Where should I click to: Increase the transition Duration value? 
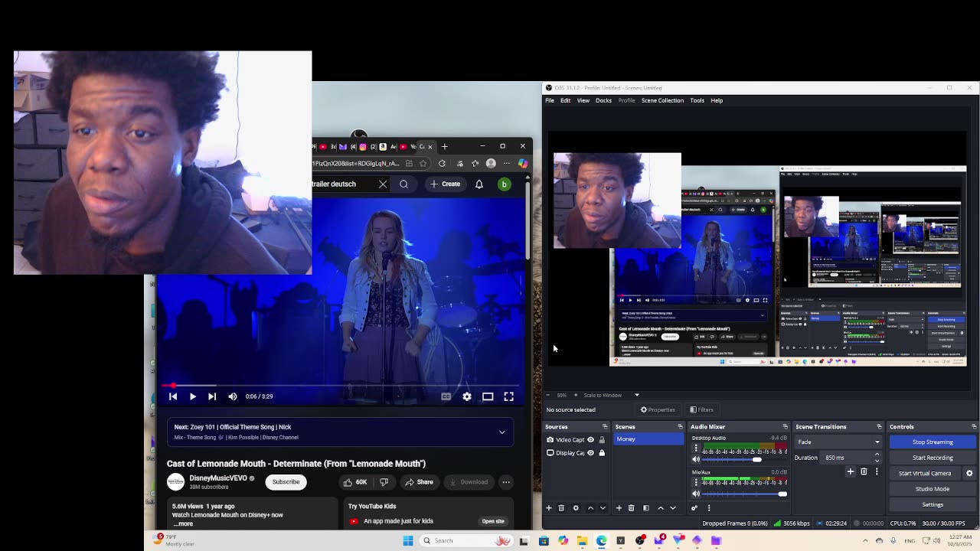click(x=877, y=455)
